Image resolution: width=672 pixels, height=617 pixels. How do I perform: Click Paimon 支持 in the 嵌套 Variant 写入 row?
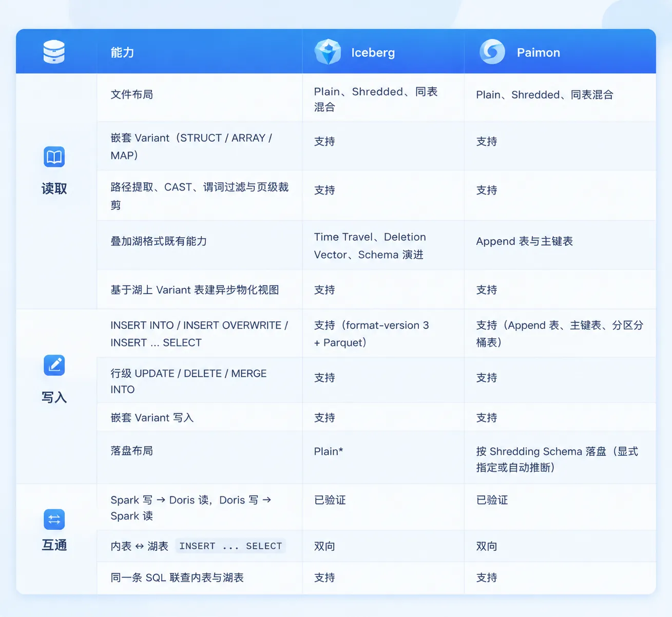(x=487, y=418)
